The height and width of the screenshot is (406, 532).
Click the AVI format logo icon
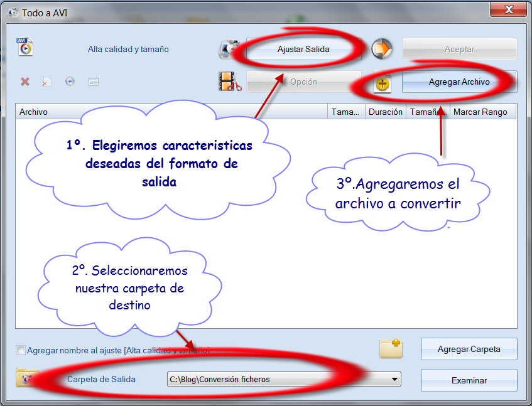24,47
